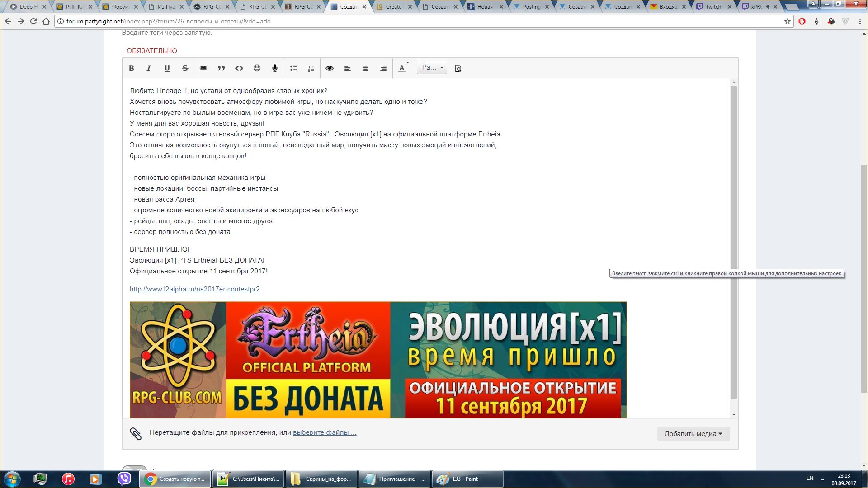This screenshot has height=488, width=868.
Task: Click the EN language indicator
Action: coord(810,478)
